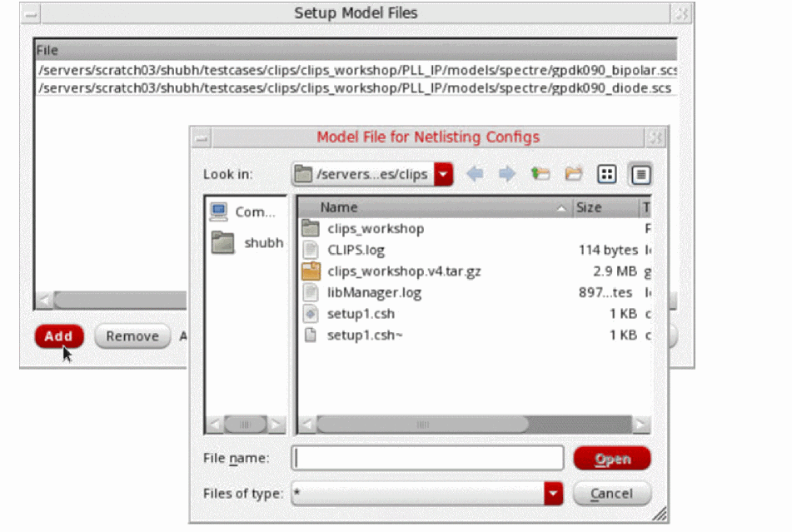Viewport: 792px width, 532px height.
Task: Select the setup1.csh script icon
Action: (310, 314)
